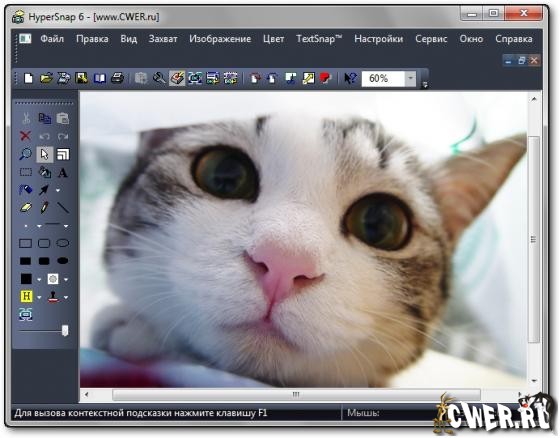Open file with yellow folder icon

[46, 78]
